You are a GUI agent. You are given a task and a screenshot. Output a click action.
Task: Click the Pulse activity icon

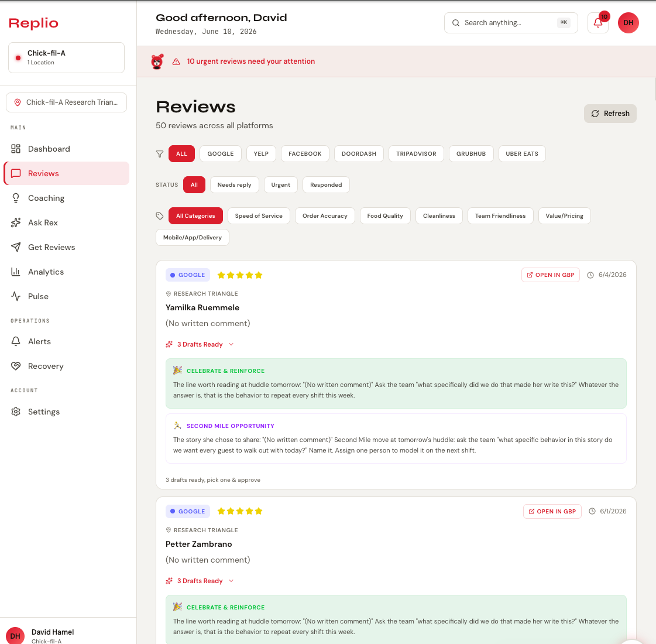tap(16, 297)
